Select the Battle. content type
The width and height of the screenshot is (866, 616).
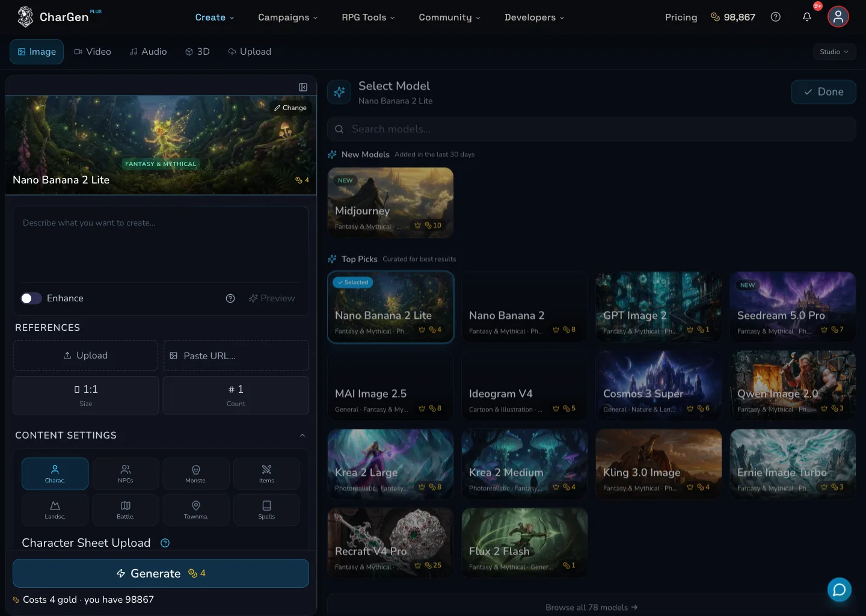click(126, 510)
